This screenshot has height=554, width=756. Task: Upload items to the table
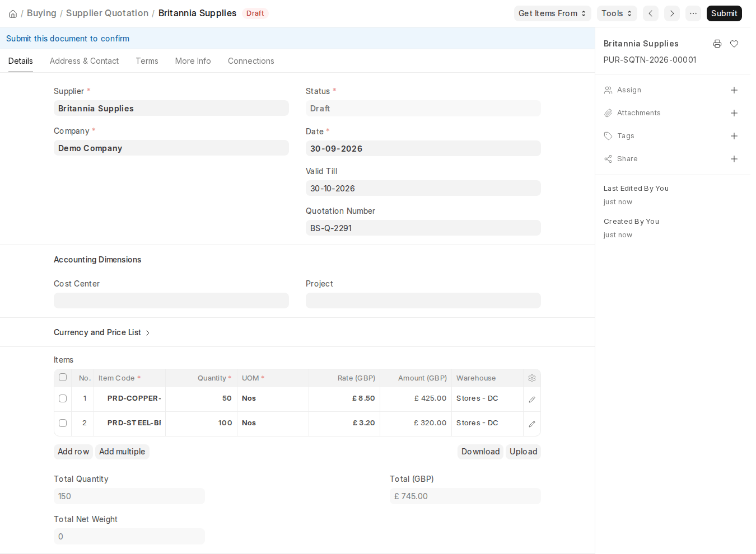[x=524, y=452]
